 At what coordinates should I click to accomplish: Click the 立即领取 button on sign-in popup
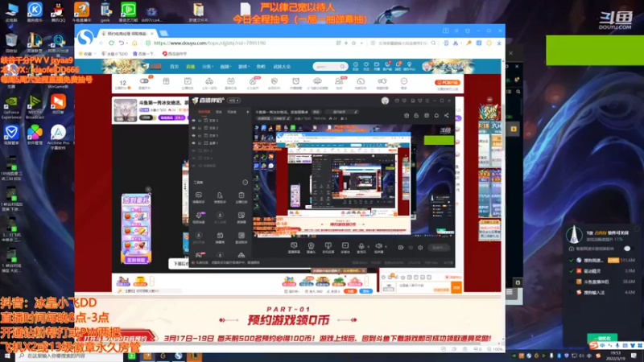click(136, 260)
